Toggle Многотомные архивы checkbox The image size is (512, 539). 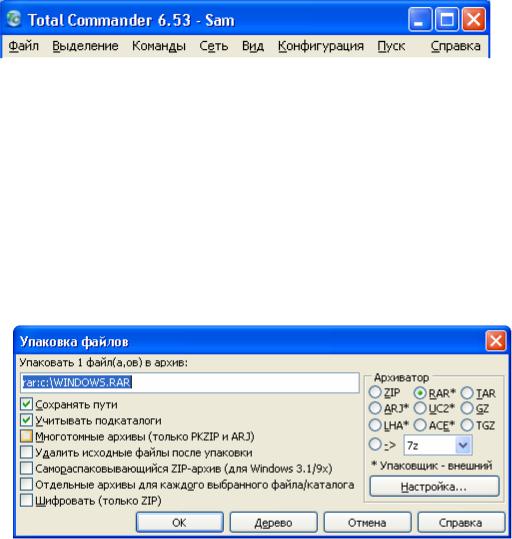(x=26, y=436)
